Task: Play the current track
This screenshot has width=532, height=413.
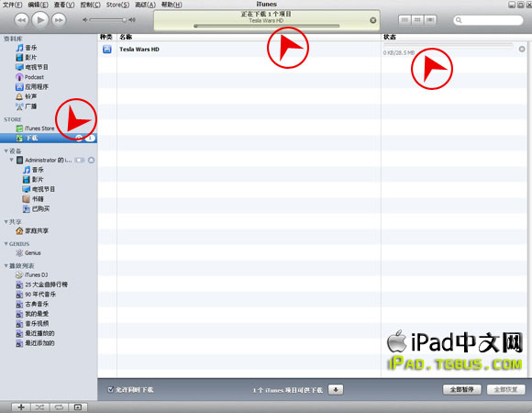Action: (x=40, y=20)
